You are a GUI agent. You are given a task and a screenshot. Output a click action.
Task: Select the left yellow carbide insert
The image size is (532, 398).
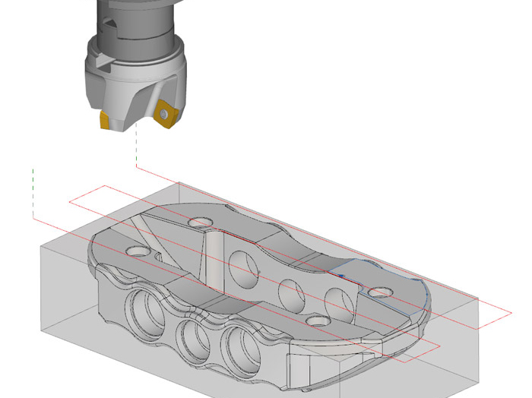pyautogui.click(x=106, y=120)
